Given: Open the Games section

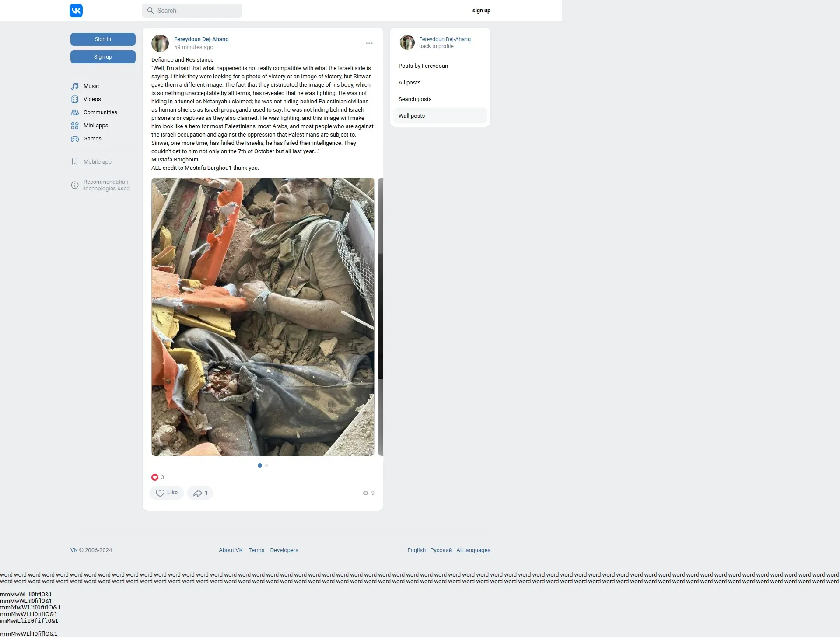Looking at the screenshot, I should pos(92,139).
